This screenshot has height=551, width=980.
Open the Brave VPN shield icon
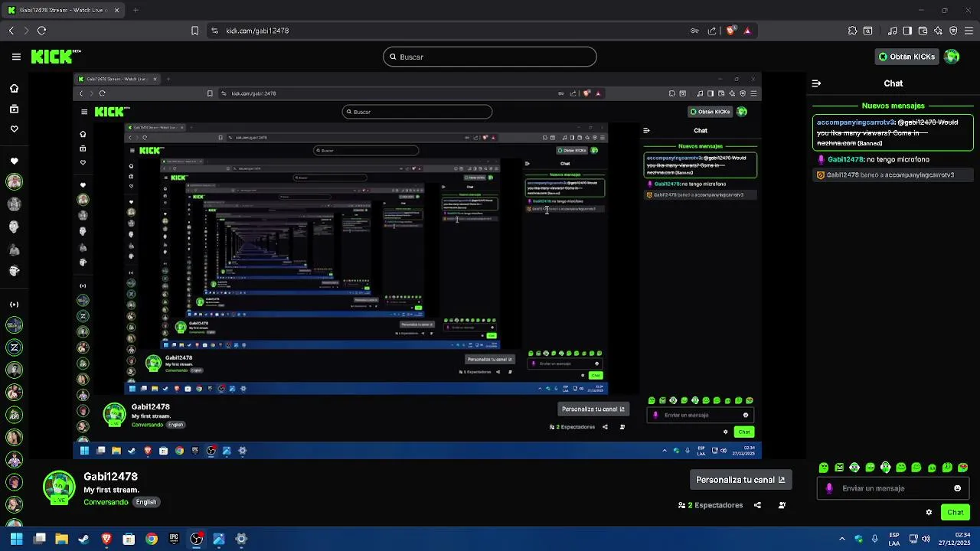[953, 31]
